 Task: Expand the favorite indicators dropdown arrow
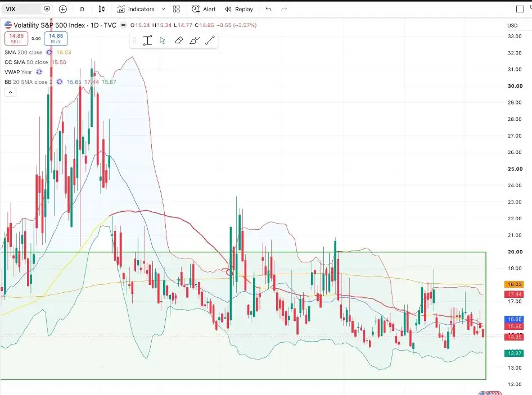click(164, 9)
